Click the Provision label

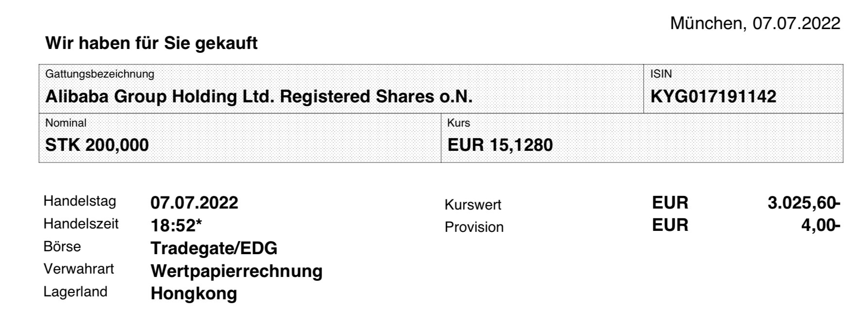click(x=474, y=227)
